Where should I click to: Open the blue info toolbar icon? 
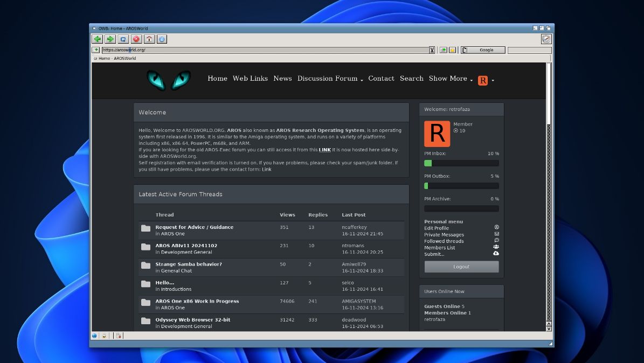[x=162, y=39]
